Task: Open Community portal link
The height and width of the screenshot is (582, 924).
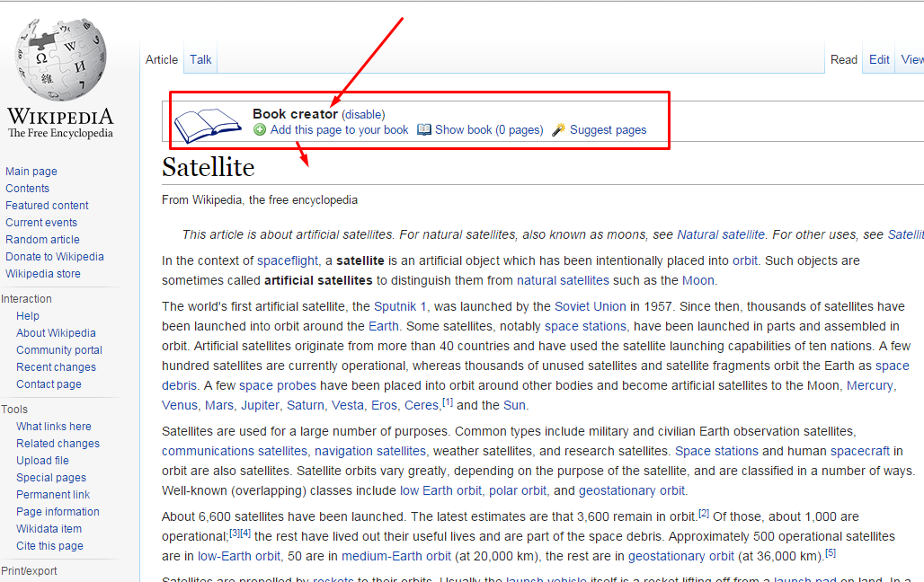Action: [59, 350]
